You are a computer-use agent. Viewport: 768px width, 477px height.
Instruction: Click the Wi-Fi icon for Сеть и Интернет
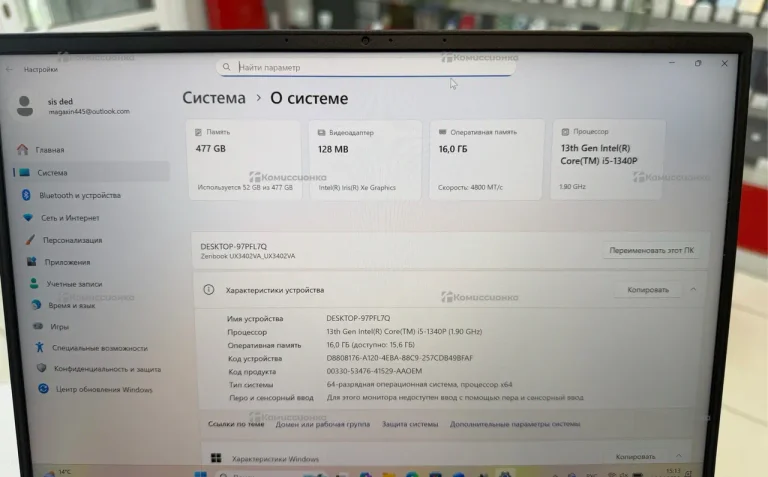click(27, 217)
